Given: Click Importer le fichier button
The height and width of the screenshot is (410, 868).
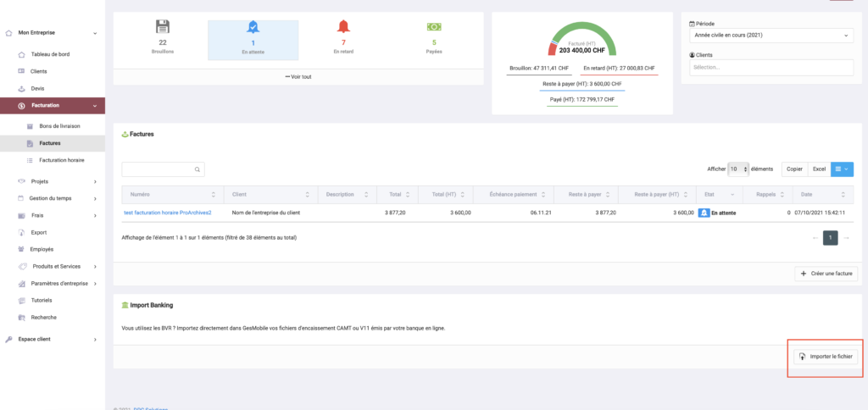Looking at the screenshot, I should [826, 357].
